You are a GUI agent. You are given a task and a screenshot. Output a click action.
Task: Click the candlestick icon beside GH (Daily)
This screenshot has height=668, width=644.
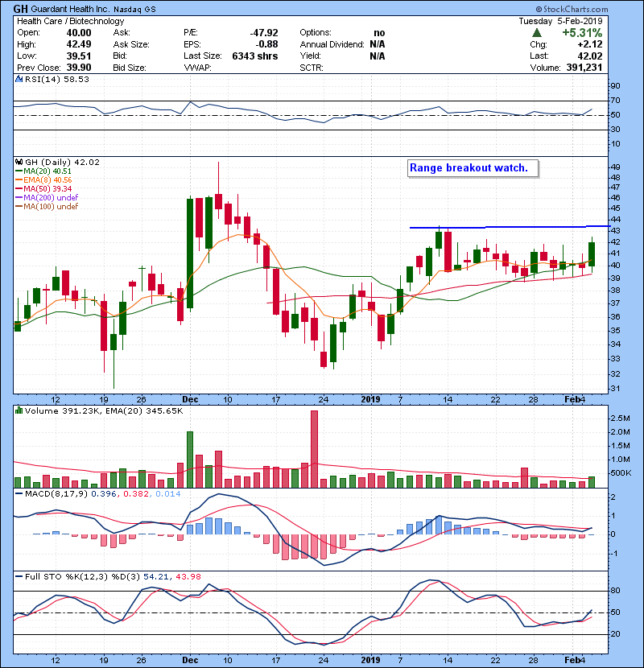pos(19,162)
